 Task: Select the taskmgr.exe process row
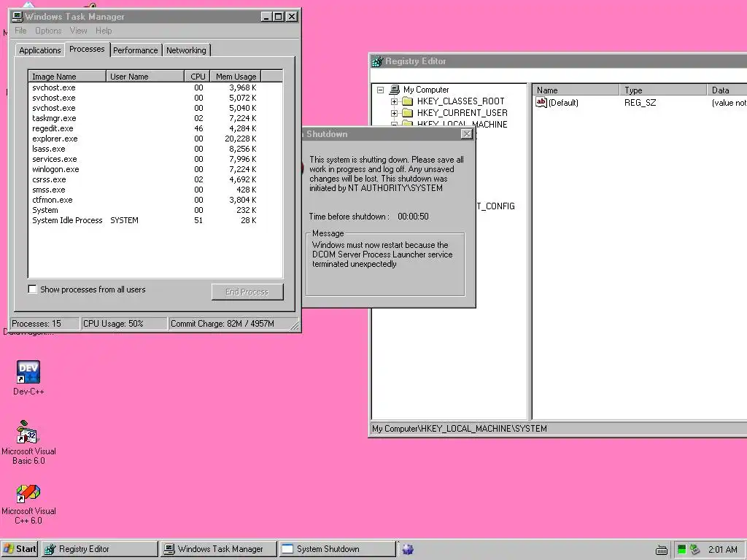point(155,118)
